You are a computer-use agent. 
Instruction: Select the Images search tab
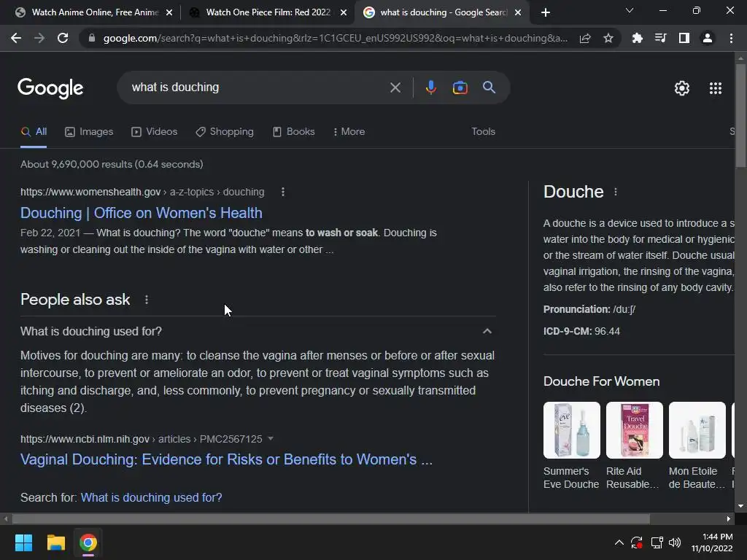point(89,132)
